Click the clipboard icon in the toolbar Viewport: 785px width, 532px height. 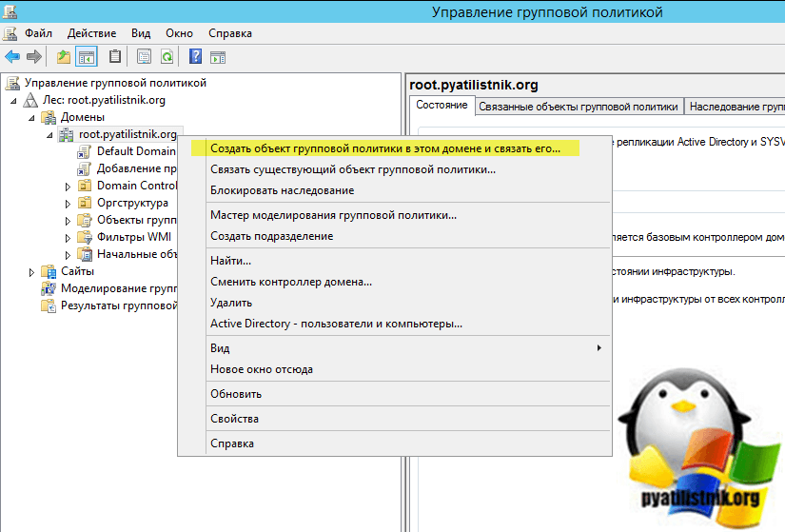pos(115,57)
